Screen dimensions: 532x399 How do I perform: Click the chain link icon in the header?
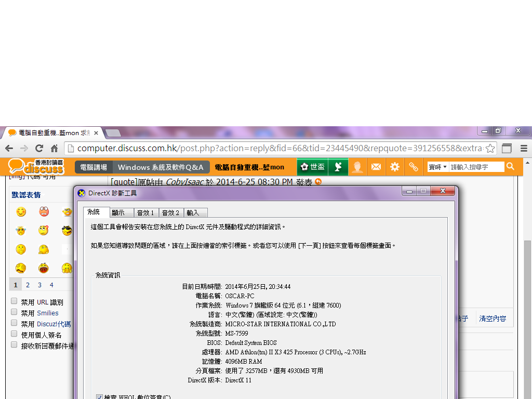point(413,167)
